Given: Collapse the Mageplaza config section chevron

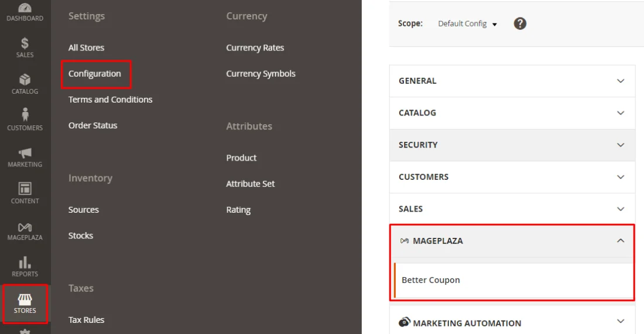Looking at the screenshot, I should [620, 241].
